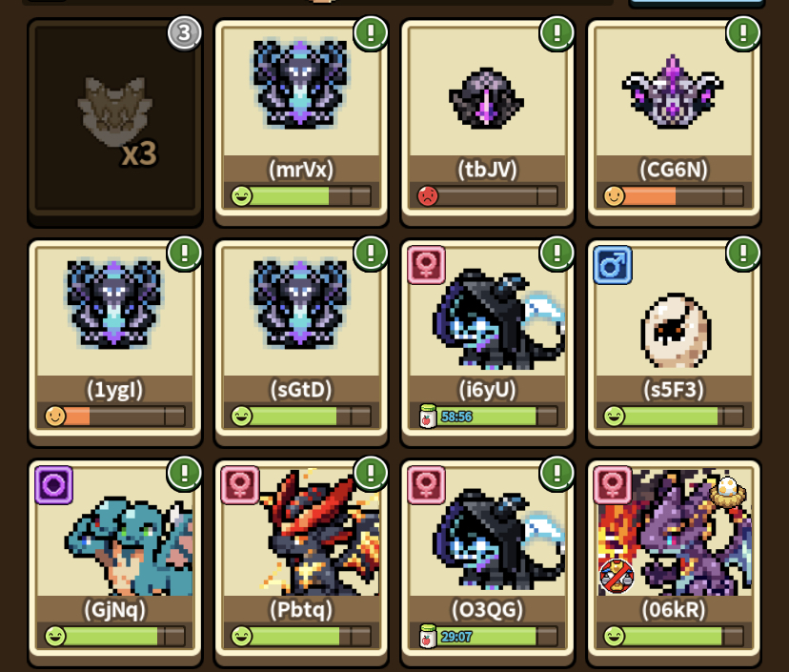Click the no-breeding crossed icon on 06kR card
This screenshot has width=789, height=672.
[x=617, y=576]
